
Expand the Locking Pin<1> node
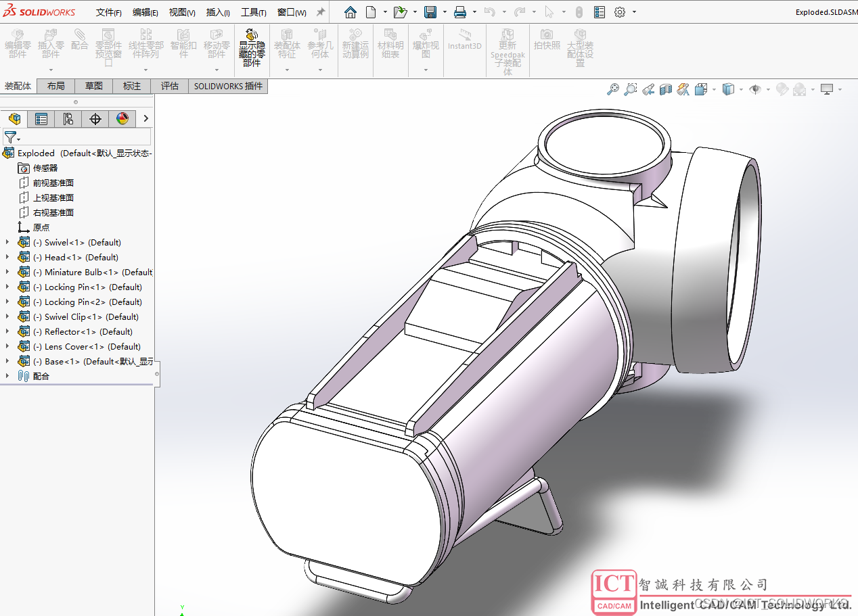pyautogui.click(x=7, y=287)
